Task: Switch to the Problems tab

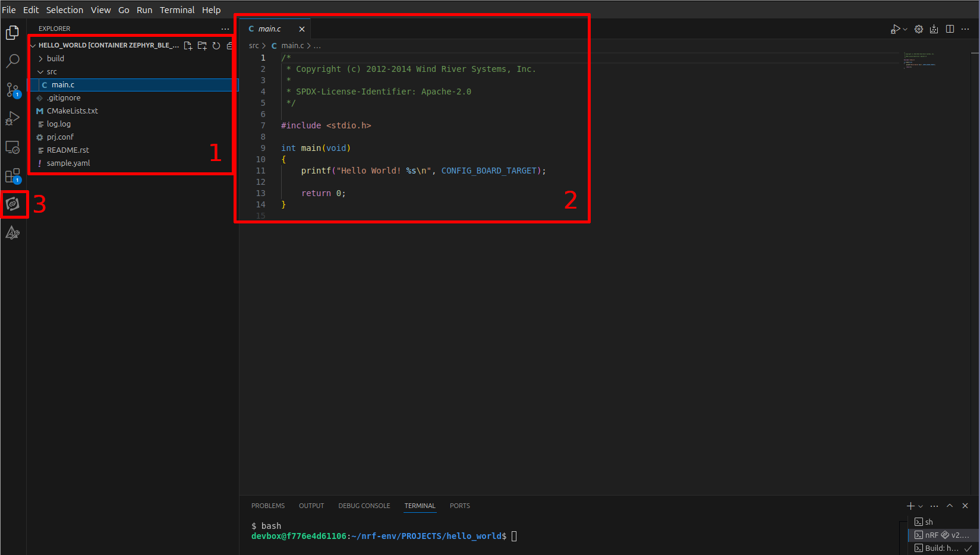Action: pyautogui.click(x=268, y=506)
